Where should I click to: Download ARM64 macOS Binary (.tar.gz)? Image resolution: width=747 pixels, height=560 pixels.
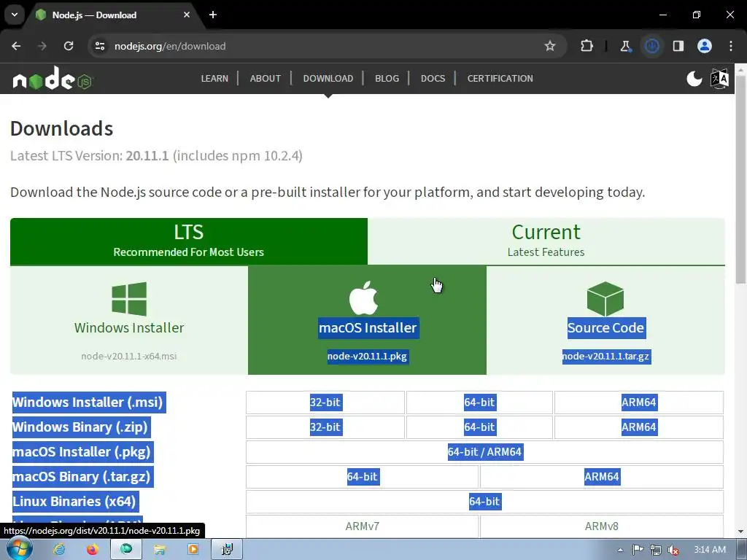click(x=602, y=477)
